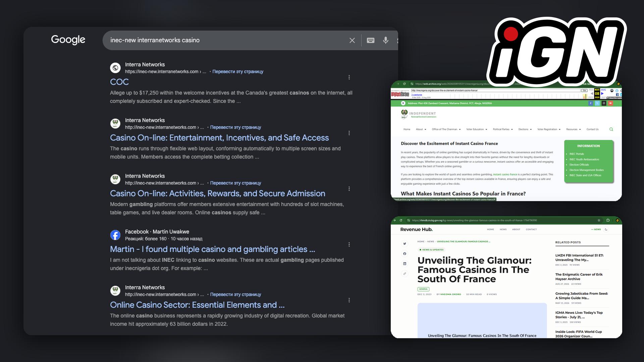Viewport: 644px width, 362px height.
Task: Open author NNEOMA OKORO profile link
Action: tap(450, 294)
